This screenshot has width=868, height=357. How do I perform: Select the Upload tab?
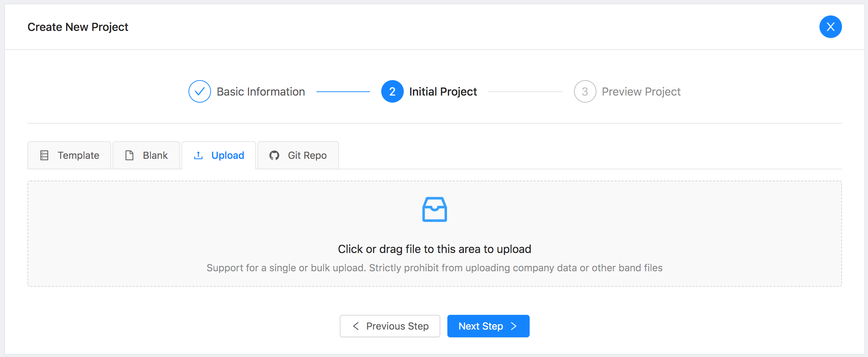pyautogui.click(x=219, y=155)
